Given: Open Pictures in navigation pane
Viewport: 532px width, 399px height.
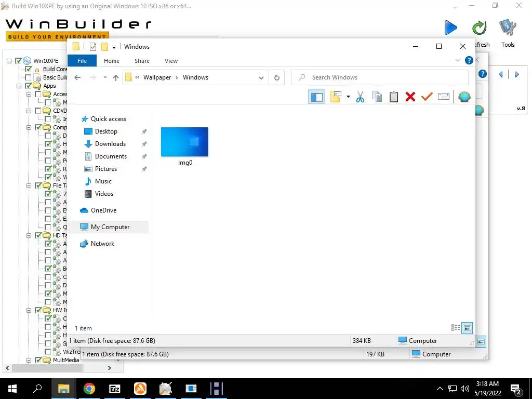Looking at the screenshot, I should point(106,169).
